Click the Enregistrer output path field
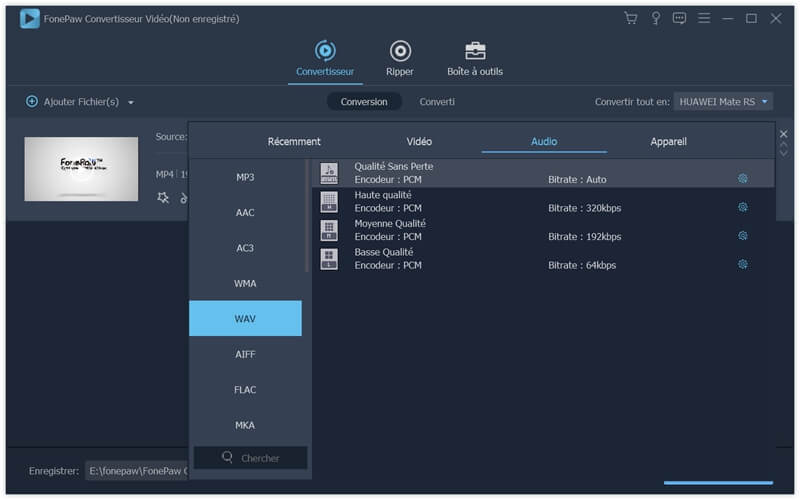The image size is (800, 500). click(137, 470)
